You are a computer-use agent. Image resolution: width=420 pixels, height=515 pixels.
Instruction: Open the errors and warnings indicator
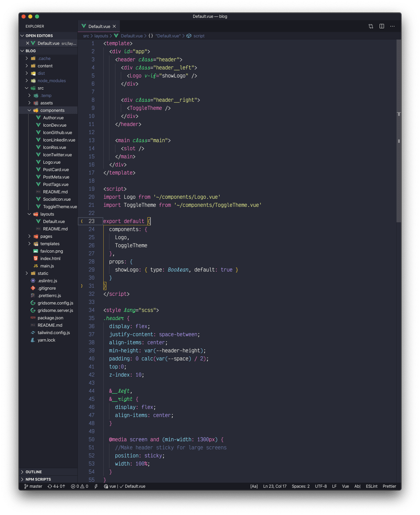79,486
